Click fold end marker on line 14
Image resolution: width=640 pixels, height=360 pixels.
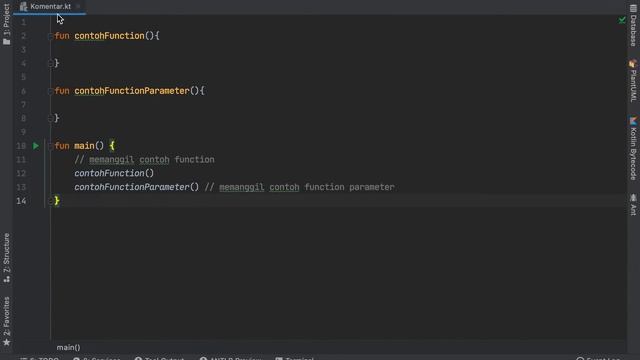tap(50, 200)
